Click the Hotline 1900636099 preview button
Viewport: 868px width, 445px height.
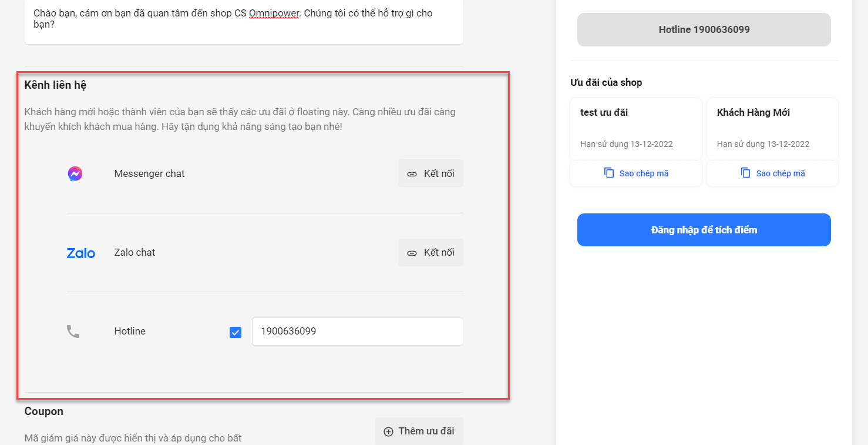704,29
